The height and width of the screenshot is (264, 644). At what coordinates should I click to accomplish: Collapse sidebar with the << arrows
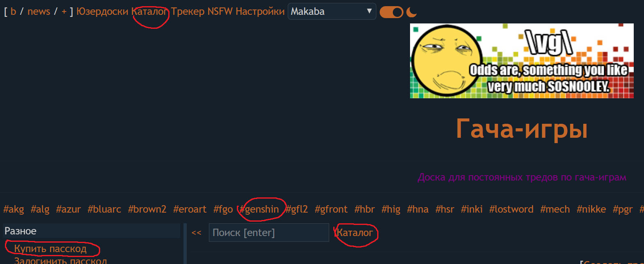pyautogui.click(x=197, y=233)
